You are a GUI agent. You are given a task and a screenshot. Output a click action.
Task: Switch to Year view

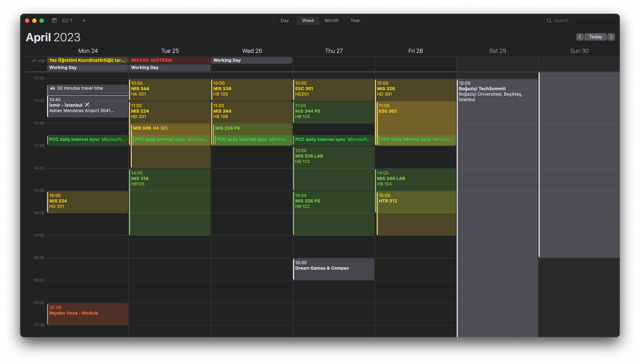coord(355,20)
